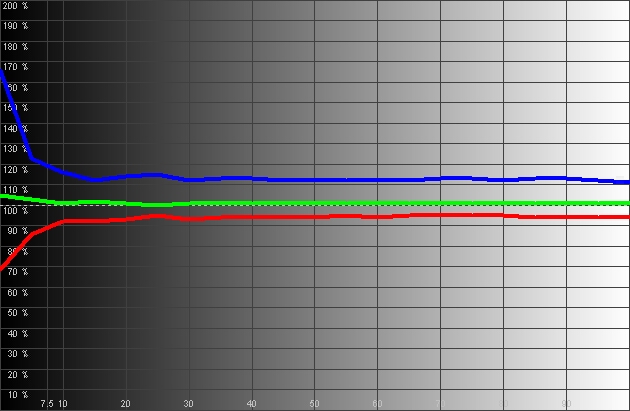Viewport: 630px width, 411px height.
Task: Click the 20 x-axis label
Action: pos(126,404)
